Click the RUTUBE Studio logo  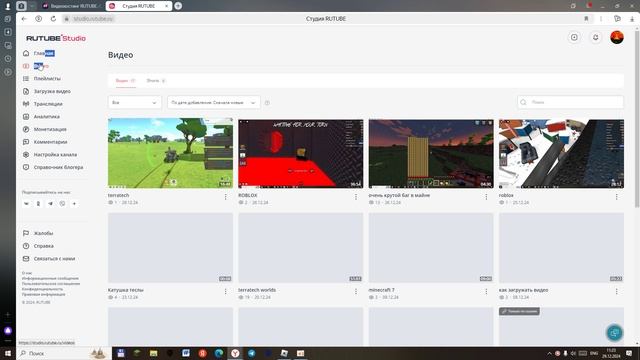pos(56,38)
